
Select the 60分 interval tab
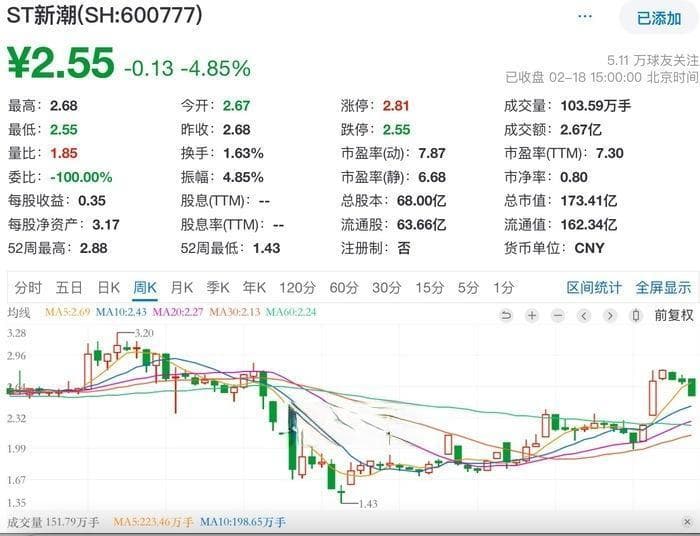(x=344, y=288)
